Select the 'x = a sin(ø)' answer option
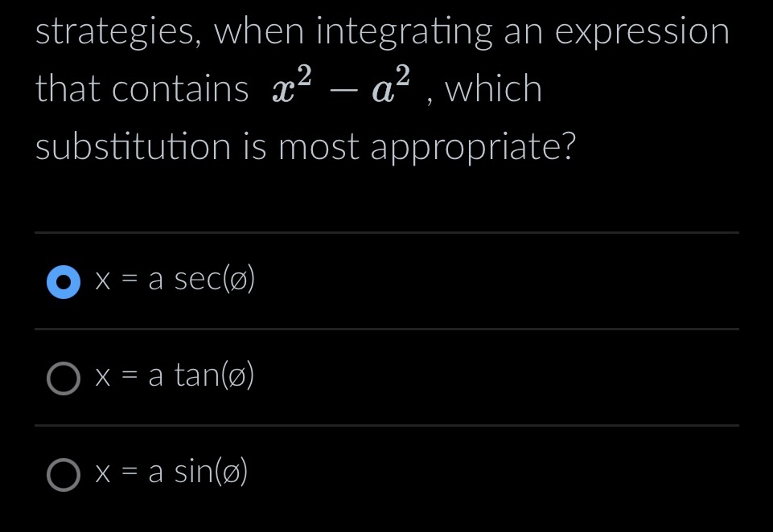Screen dimensions: 773x532 [x=171, y=473]
